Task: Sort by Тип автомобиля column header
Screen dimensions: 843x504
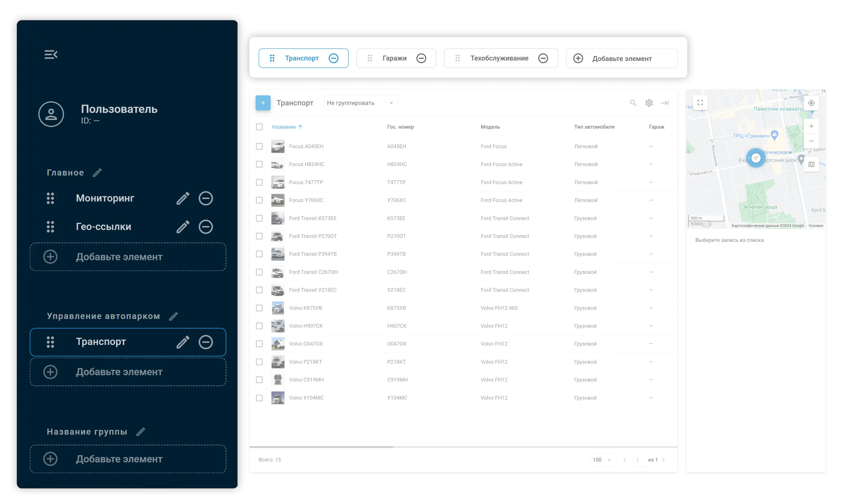Action: (x=594, y=127)
